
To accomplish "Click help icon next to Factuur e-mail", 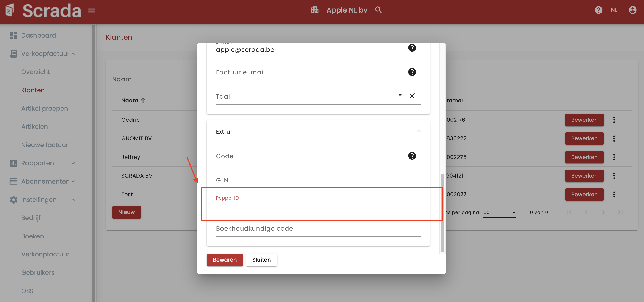I will [412, 72].
